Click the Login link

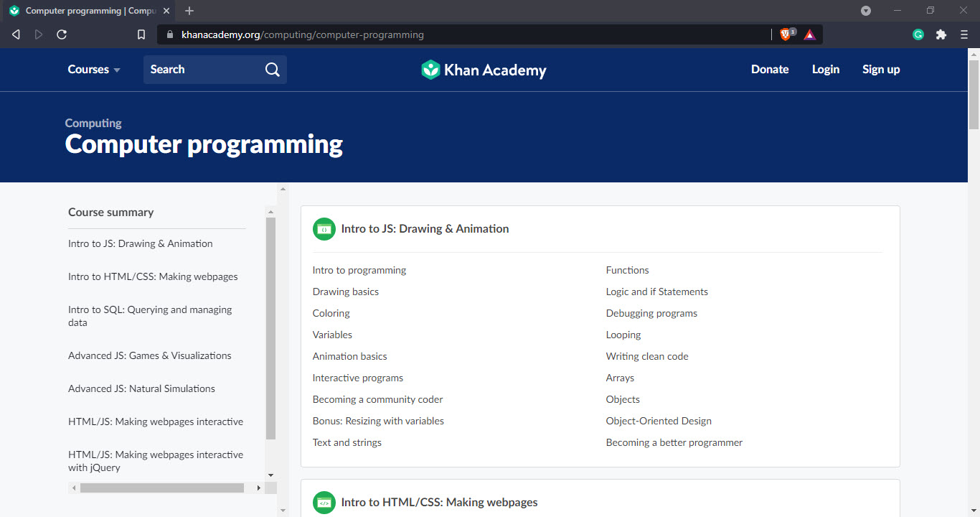826,70
